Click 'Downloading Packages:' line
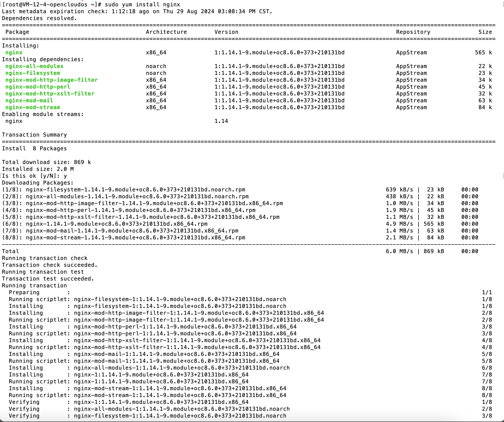 [x=38, y=183]
